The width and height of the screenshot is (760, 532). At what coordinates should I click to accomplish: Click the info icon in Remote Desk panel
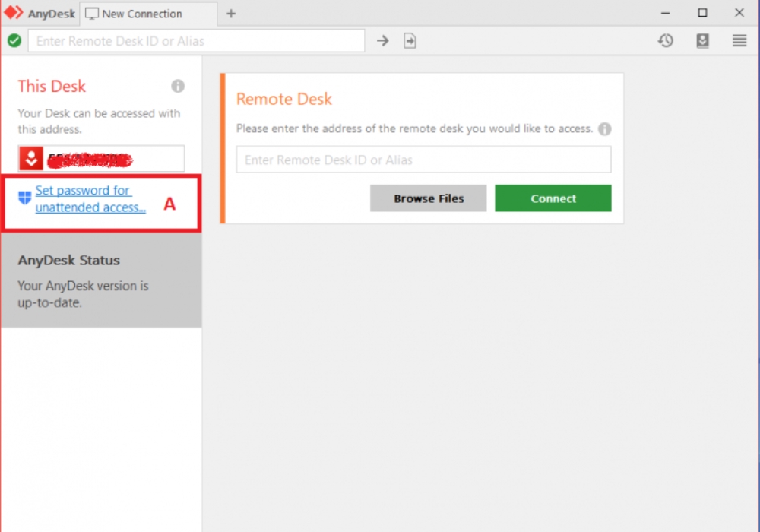tap(604, 129)
